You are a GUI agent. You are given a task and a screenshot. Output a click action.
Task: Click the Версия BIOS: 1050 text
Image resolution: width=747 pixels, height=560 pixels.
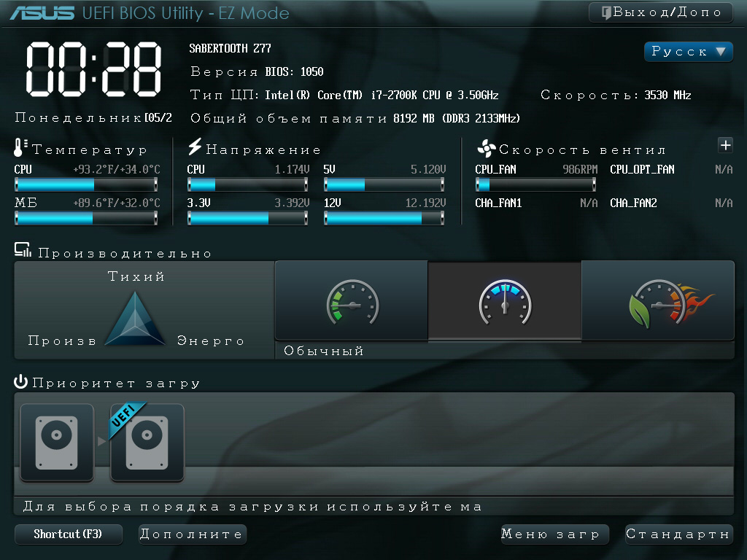point(258,72)
